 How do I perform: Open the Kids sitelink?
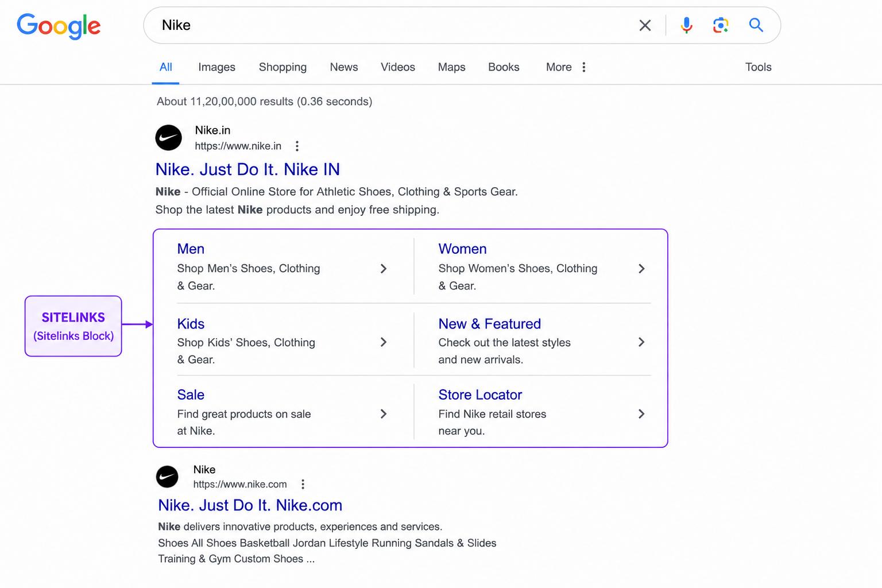coord(191,324)
